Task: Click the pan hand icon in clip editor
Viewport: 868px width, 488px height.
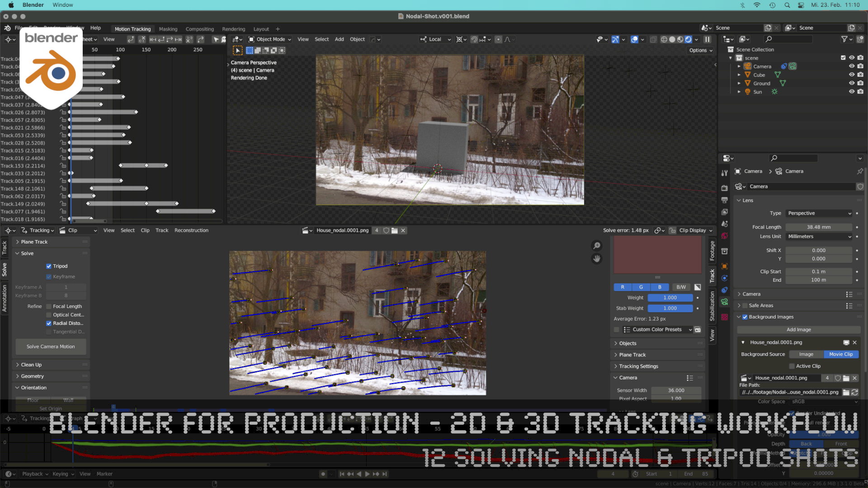Action: pos(597,258)
